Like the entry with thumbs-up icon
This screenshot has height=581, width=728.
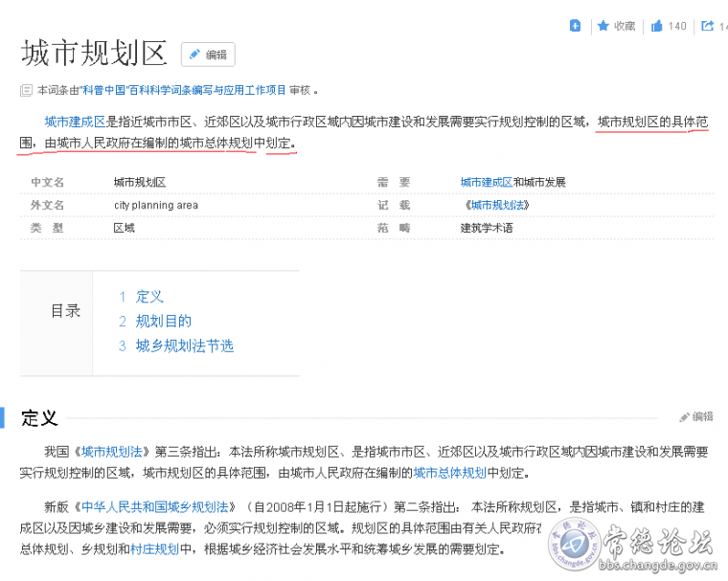[656, 26]
